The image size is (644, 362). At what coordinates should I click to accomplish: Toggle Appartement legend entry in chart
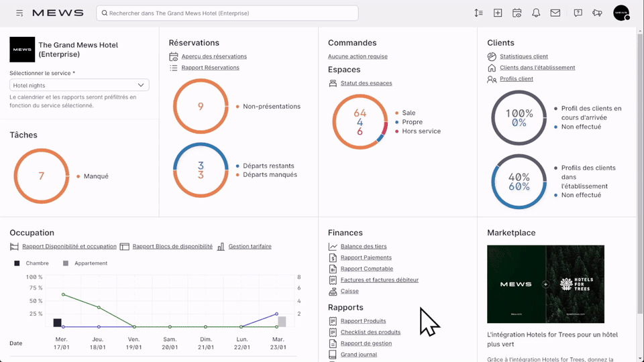85,263
